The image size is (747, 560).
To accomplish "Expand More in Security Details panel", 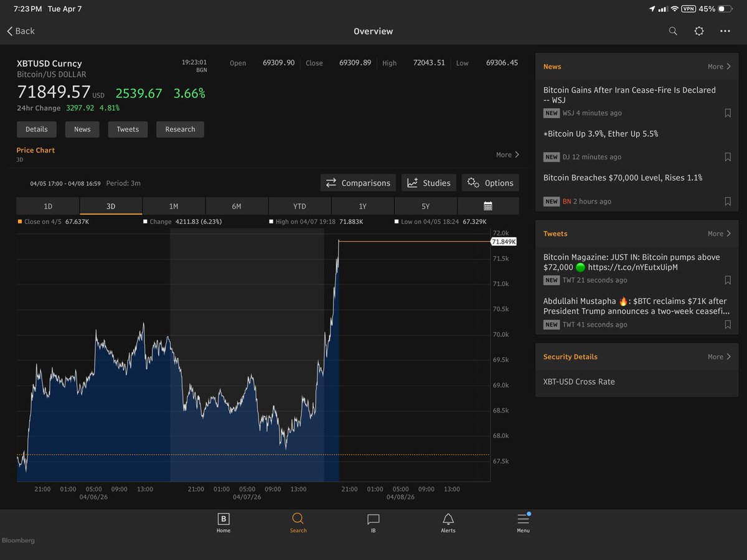I will (x=720, y=357).
